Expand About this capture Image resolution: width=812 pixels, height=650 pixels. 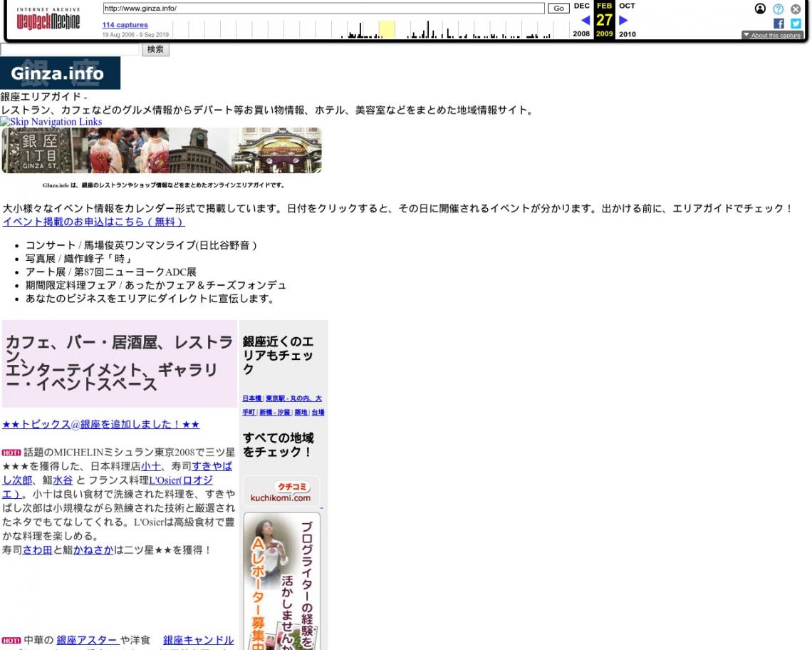click(x=772, y=35)
